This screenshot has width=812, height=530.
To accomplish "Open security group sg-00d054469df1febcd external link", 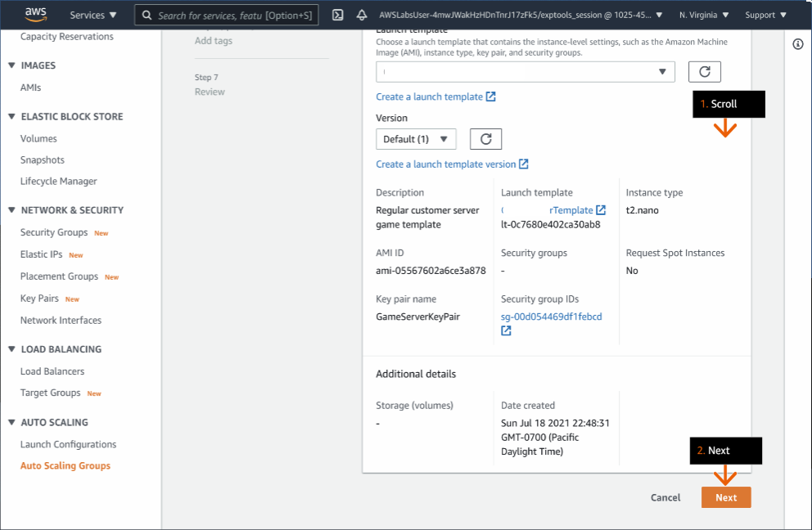I will [553, 315].
